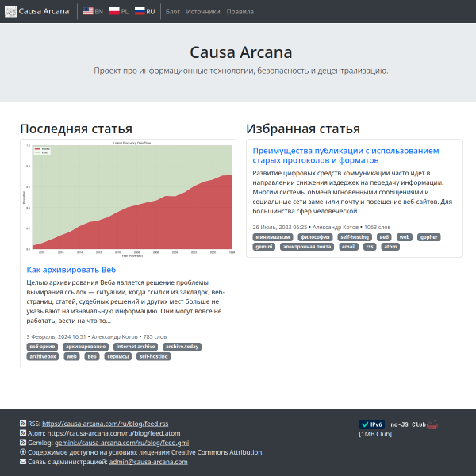This screenshot has height=476, width=476.
Task: Open the Creative Commons Attribution link
Action: [217, 452]
